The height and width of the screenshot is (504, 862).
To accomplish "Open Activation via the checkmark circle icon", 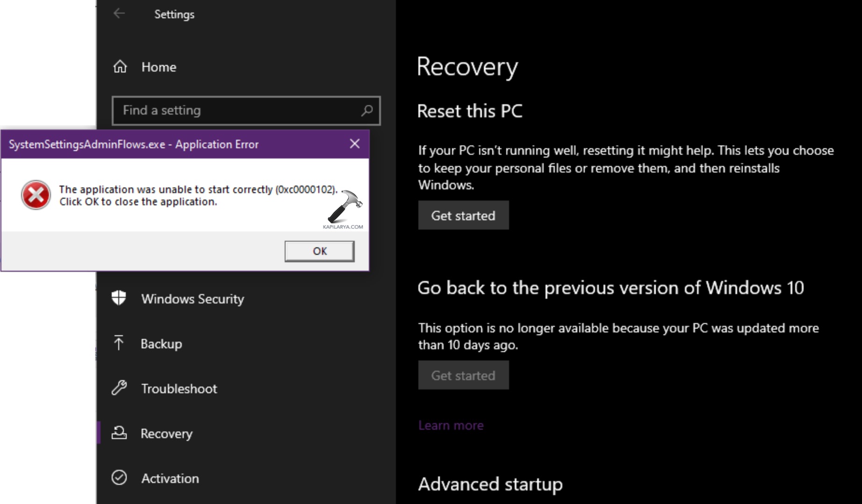I will (x=120, y=478).
